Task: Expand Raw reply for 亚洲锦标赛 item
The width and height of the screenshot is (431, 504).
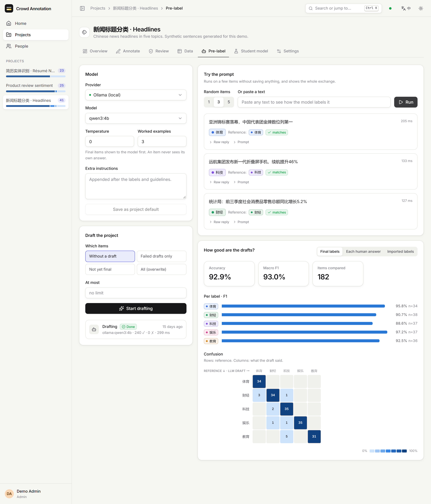Action: tap(219, 142)
